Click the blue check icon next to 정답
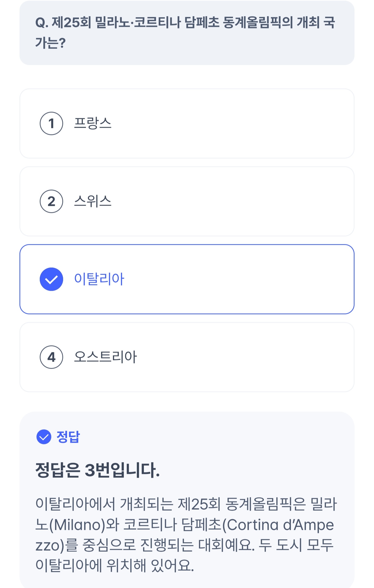This screenshot has height=588, width=374. pos(44,437)
